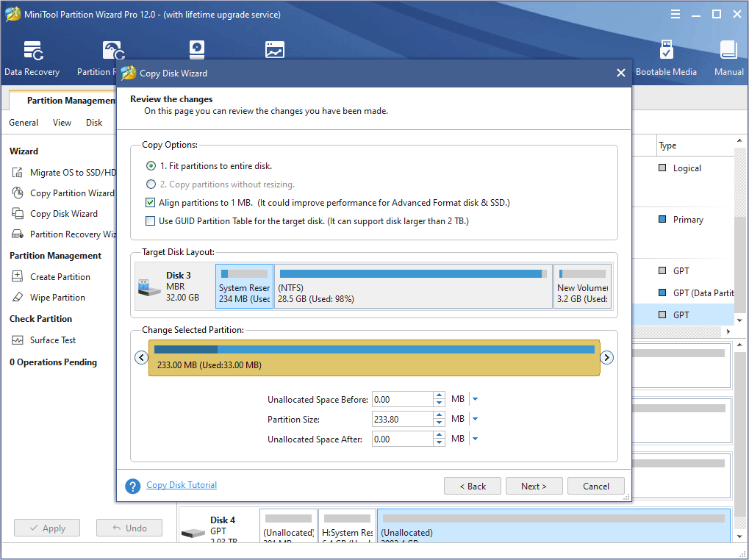
Task: Click the Disk 3 drive icon
Action: tap(149, 287)
